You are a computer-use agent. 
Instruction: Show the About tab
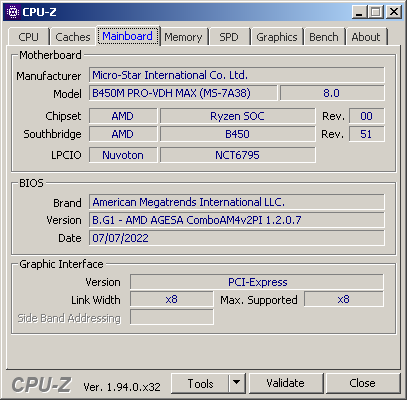[366, 37]
